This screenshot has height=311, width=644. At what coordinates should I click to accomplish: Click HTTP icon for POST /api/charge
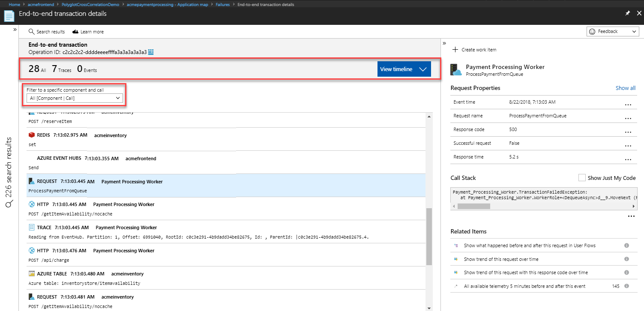coord(31,251)
